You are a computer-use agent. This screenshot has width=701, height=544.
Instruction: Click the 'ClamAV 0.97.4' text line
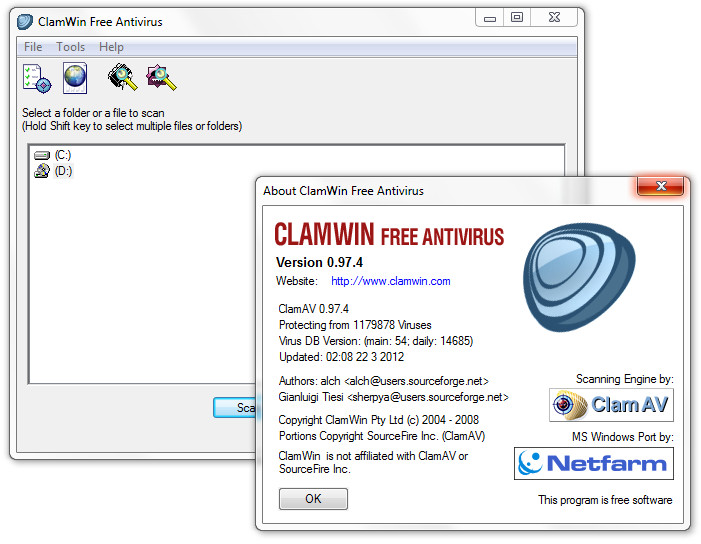(x=313, y=309)
